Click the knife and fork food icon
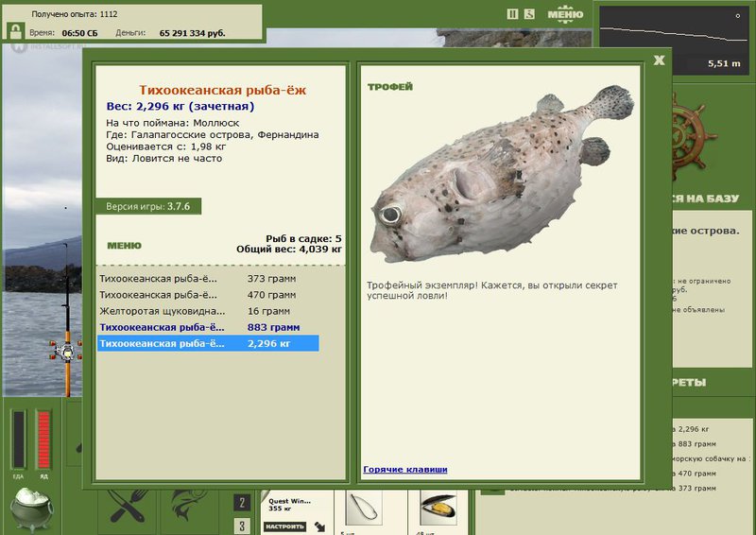 128,507
